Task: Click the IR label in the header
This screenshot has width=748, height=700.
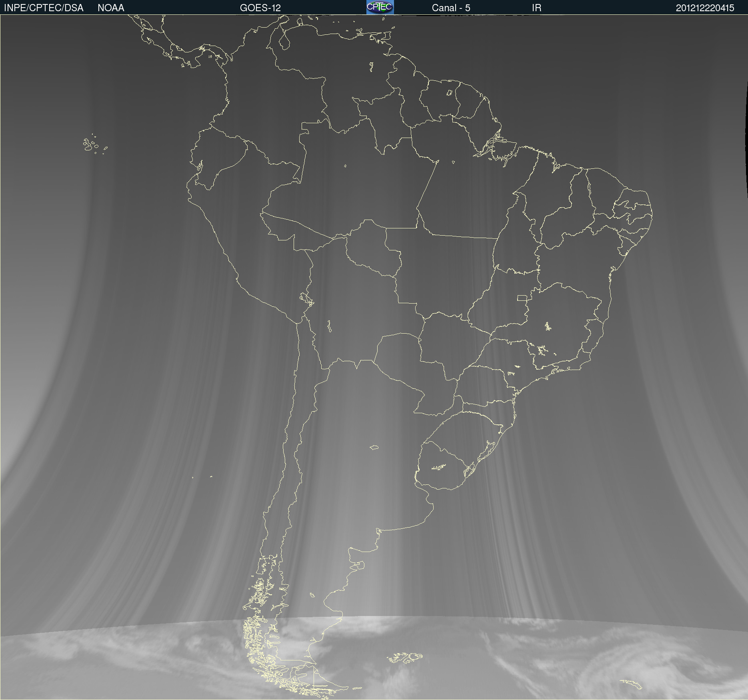Action: point(536,8)
